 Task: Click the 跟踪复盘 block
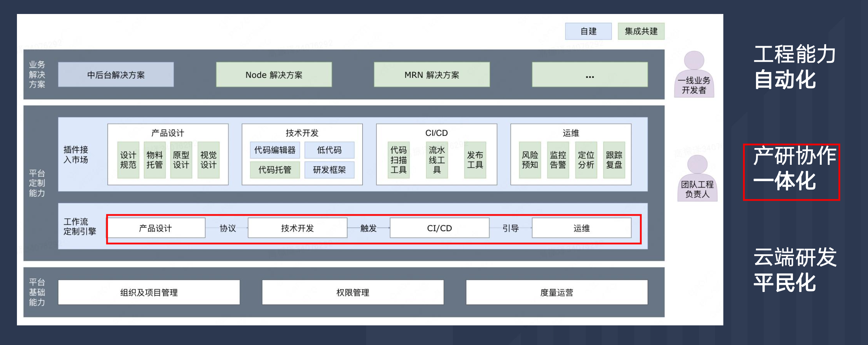(x=614, y=160)
